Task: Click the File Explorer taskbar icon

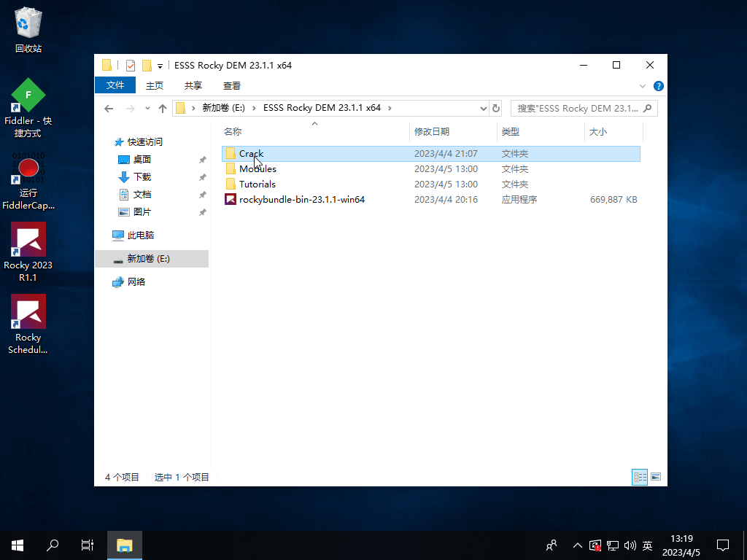Action: [124, 545]
